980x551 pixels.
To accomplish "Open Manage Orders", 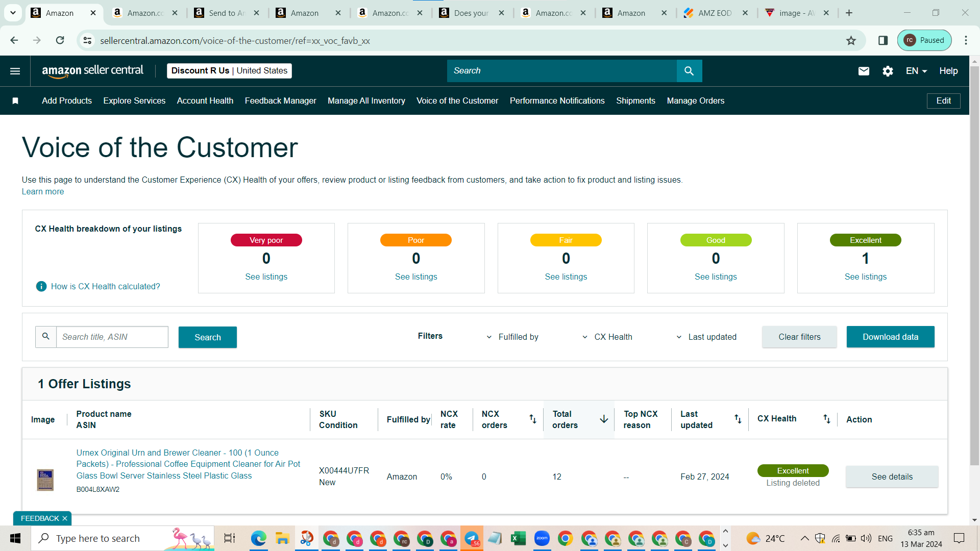I will [696, 101].
